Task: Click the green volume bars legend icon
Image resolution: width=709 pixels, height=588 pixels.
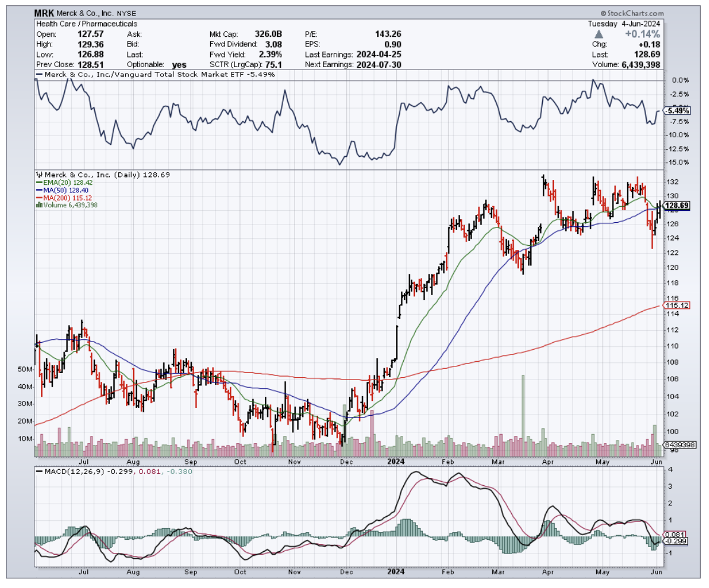Action: [39, 205]
